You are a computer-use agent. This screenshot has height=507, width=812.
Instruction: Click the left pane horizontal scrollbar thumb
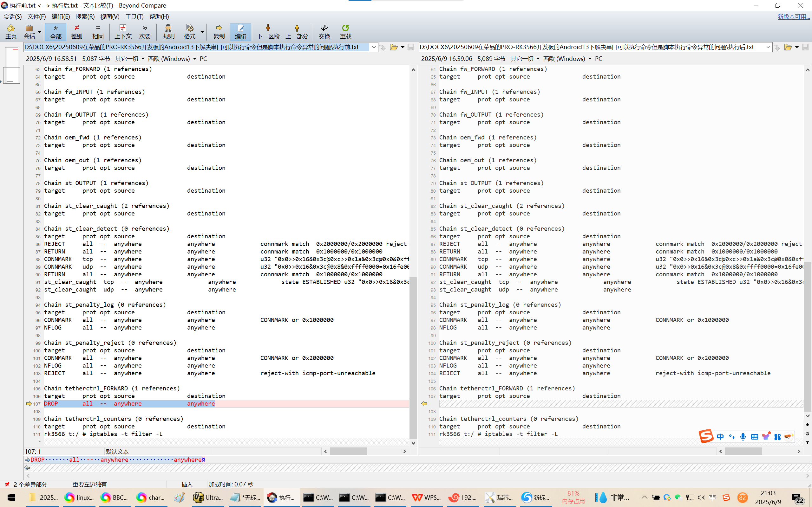(x=348, y=451)
